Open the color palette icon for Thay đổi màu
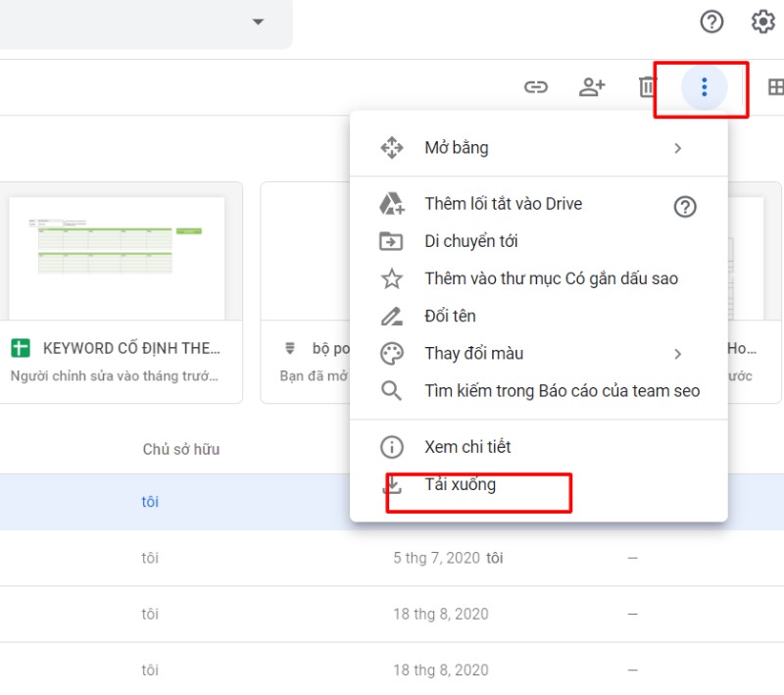Viewport: 784px width, 695px height. [x=391, y=354]
